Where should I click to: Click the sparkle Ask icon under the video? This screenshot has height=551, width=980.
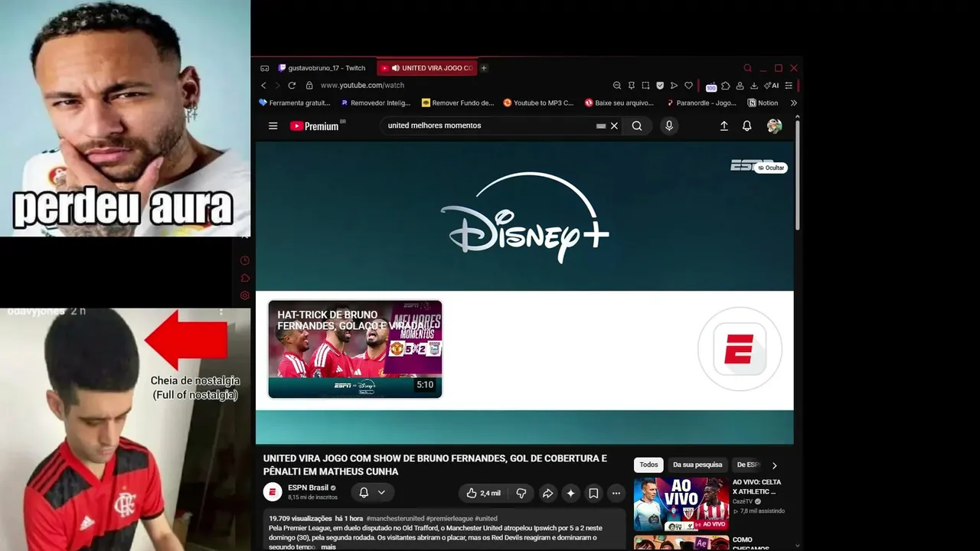[570, 493]
